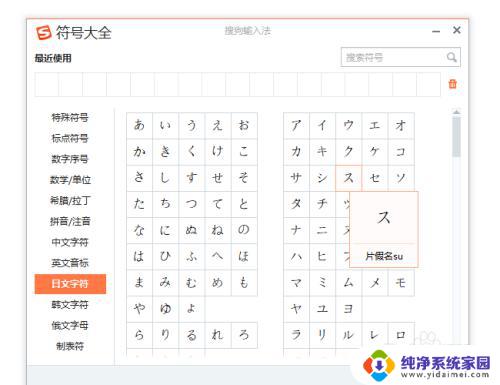Image resolution: width=500 pixels, height=385 pixels.
Task: Open the 特殊符号 category
Action: coord(70,117)
